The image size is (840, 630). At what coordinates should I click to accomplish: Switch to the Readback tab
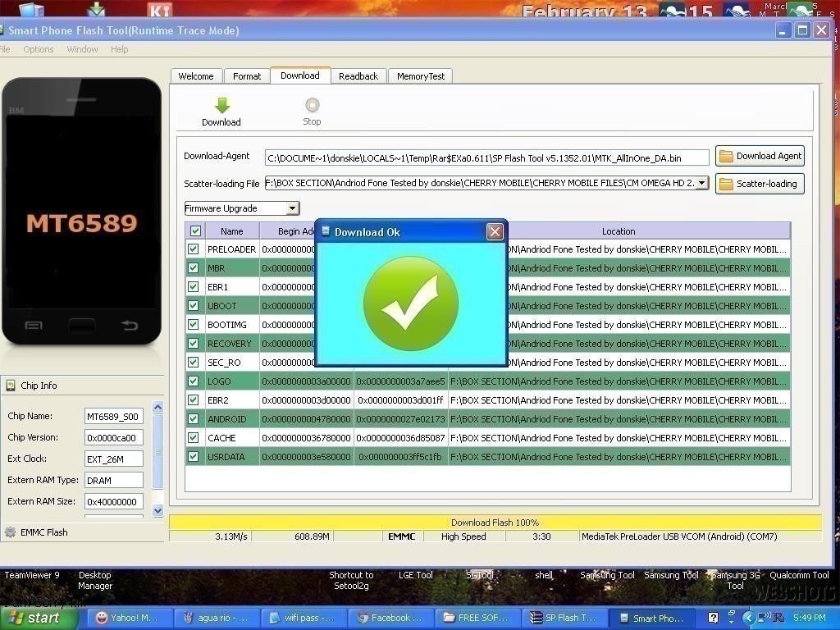[358, 76]
